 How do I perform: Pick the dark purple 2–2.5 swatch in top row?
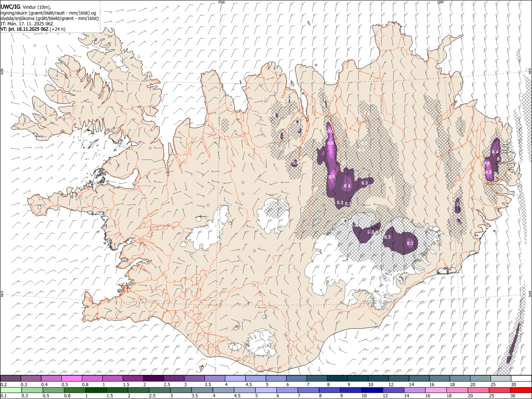click(153, 378)
